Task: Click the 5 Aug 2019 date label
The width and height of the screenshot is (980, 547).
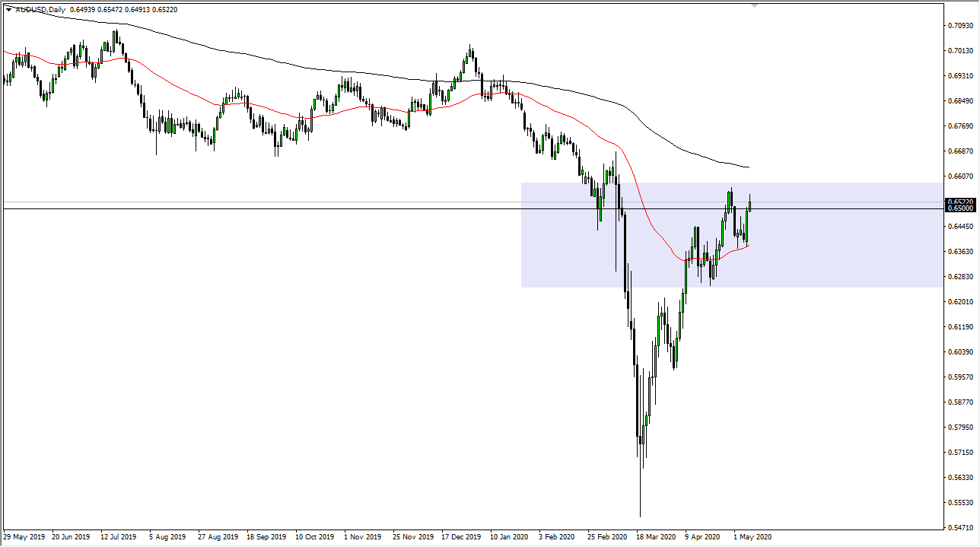Action: 168,536
